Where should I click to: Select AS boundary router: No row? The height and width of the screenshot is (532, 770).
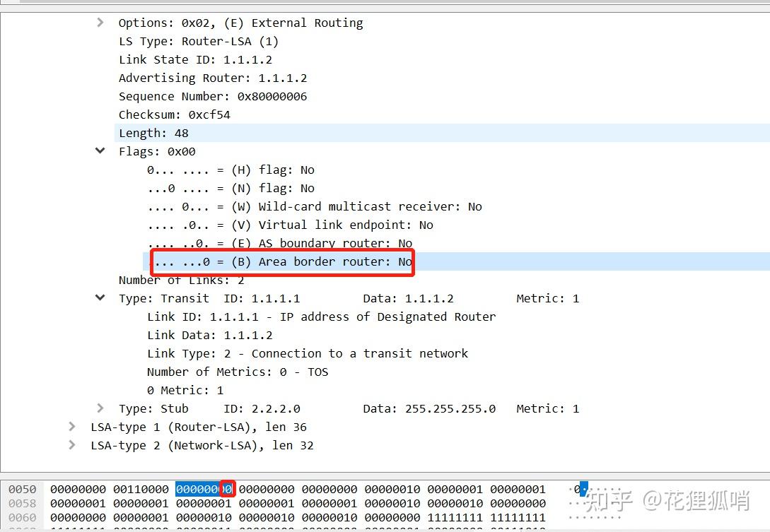[x=279, y=244]
